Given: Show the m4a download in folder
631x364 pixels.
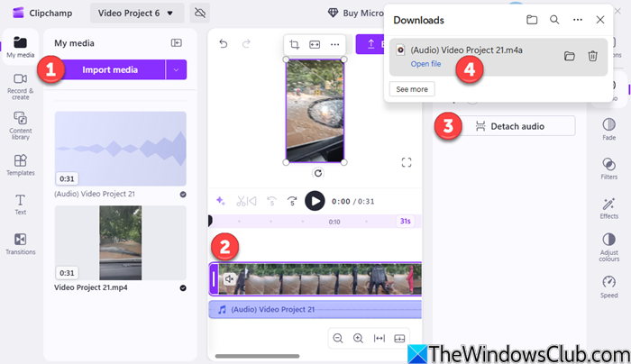Looking at the screenshot, I should coord(569,56).
